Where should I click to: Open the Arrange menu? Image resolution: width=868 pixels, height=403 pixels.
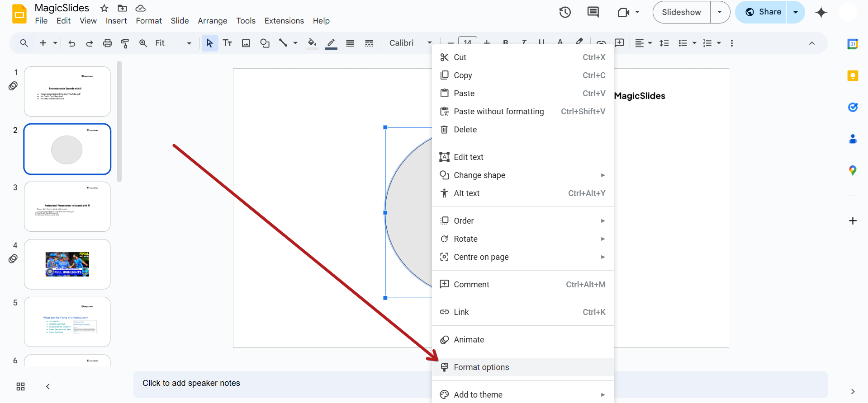(x=213, y=21)
